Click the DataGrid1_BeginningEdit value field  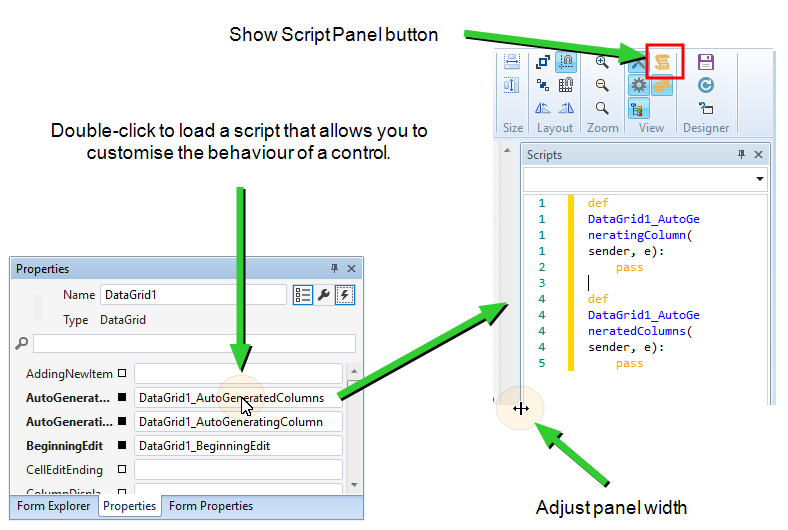tap(238, 446)
